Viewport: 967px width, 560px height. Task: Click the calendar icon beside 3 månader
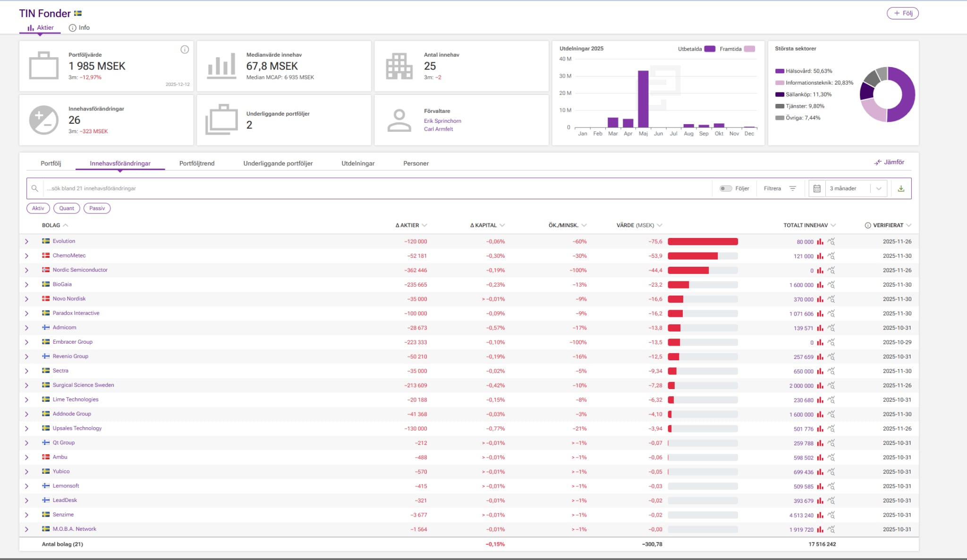(817, 188)
